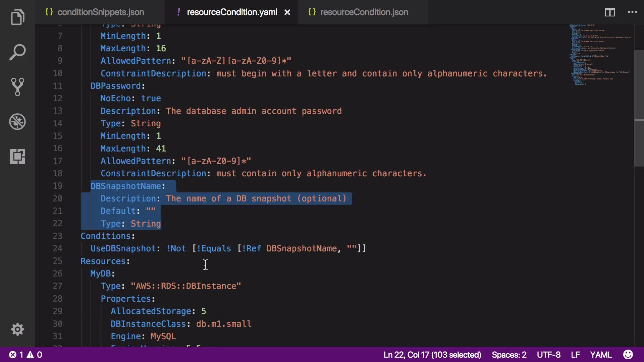This screenshot has height=362, width=644.
Task: Select encoding via UTF-8 indicator
Action: click(x=548, y=355)
